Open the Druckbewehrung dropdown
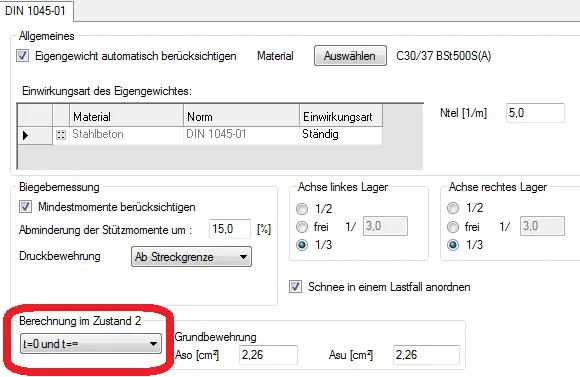 point(191,257)
